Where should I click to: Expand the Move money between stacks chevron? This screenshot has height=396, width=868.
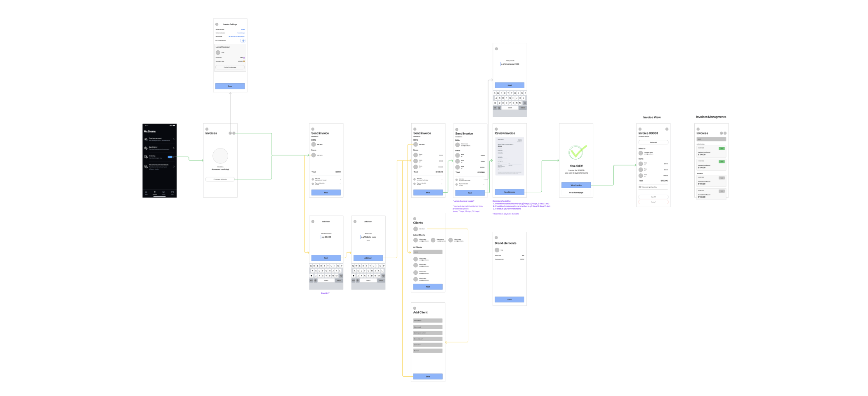pyautogui.click(x=174, y=167)
